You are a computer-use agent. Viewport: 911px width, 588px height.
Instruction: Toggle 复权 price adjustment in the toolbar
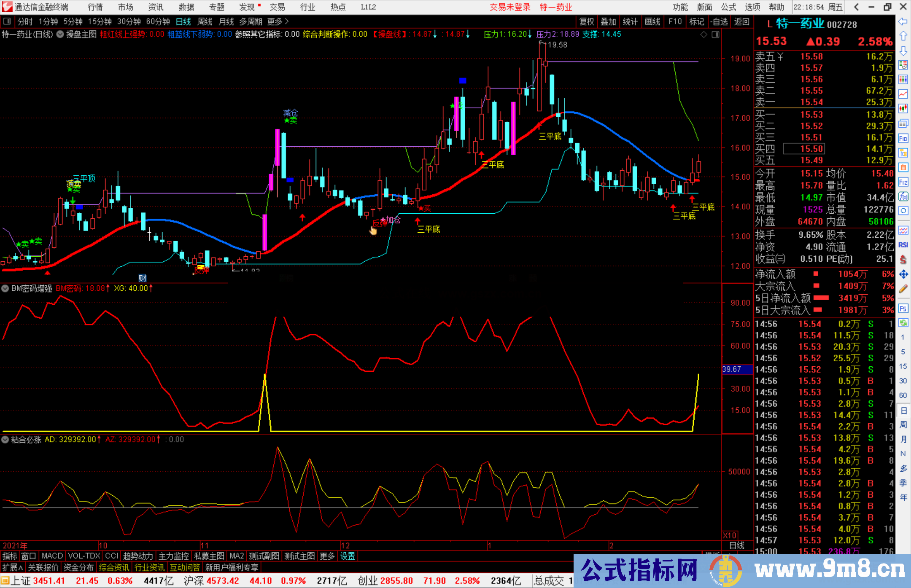coord(586,21)
